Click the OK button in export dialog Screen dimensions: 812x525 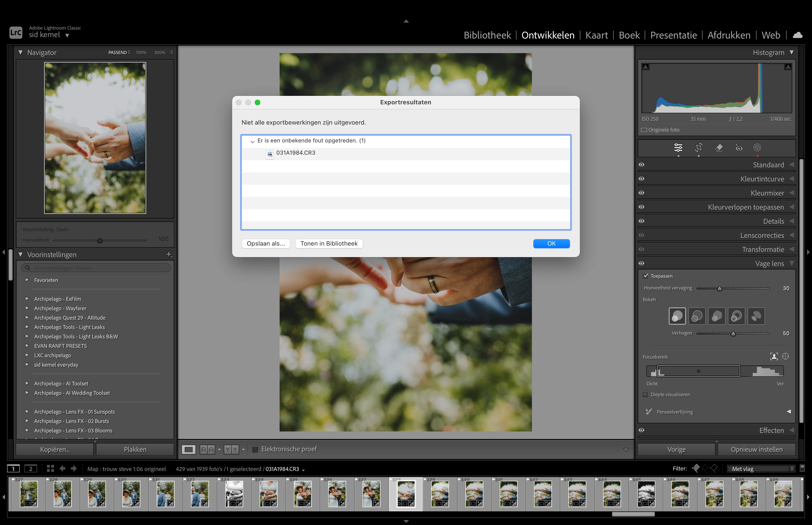point(551,243)
